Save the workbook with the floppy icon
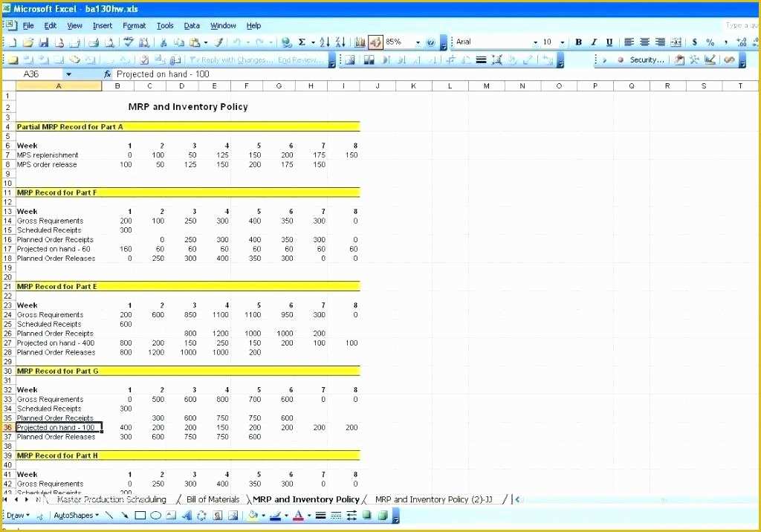This screenshot has height=532, width=761. [44, 42]
